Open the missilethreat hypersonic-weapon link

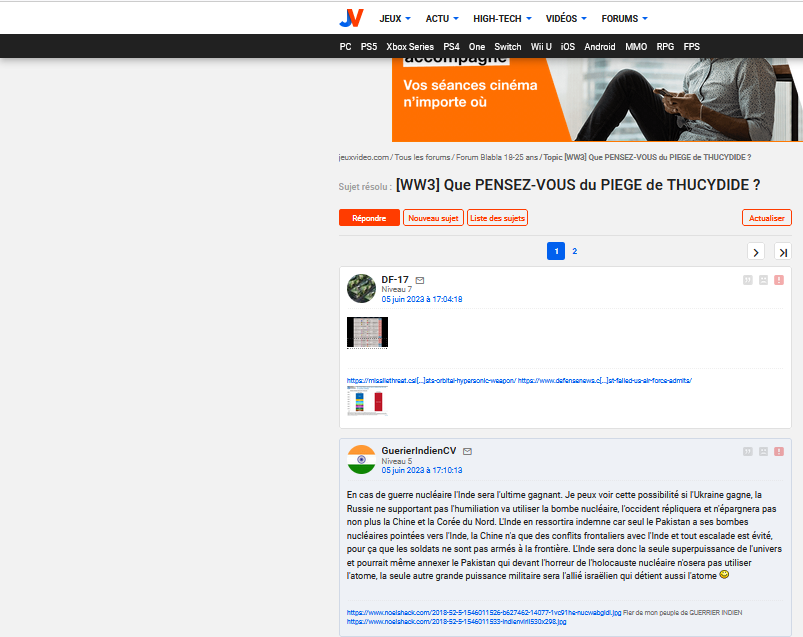pos(431,380)
